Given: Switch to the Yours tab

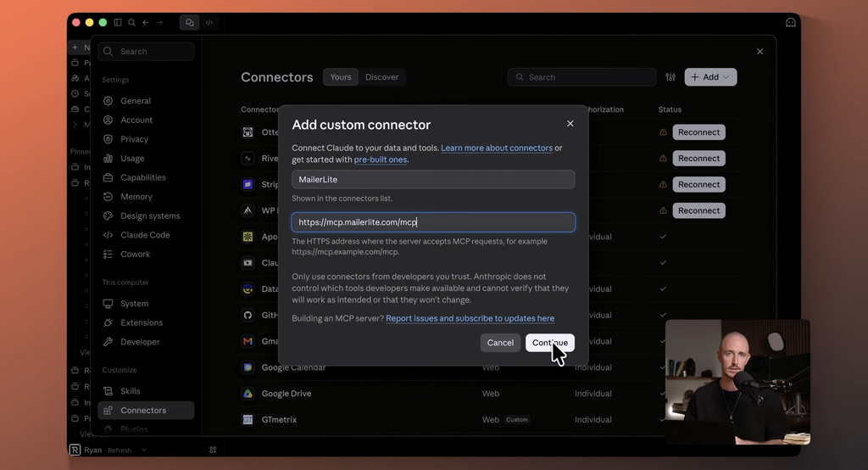Looking at the screenshot, I should coord(341,77).
